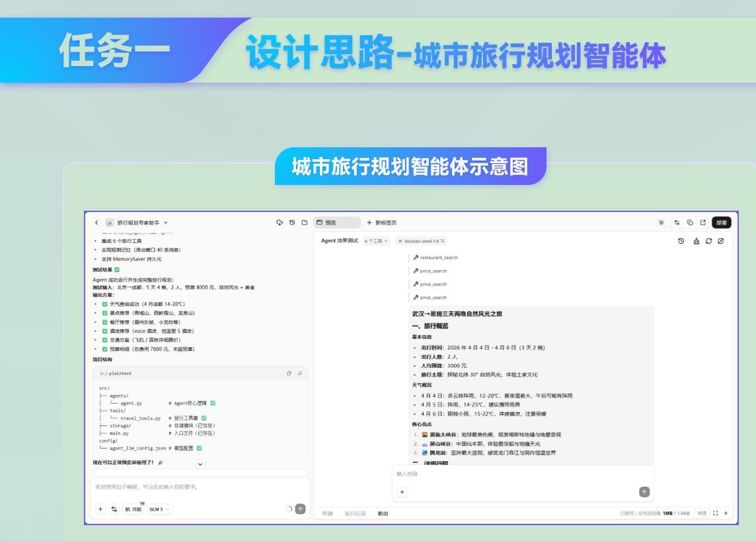Click the 恩施大峡谷 highlight entry
Viewport: 756px width, 541px height.
tap(491, 435)
